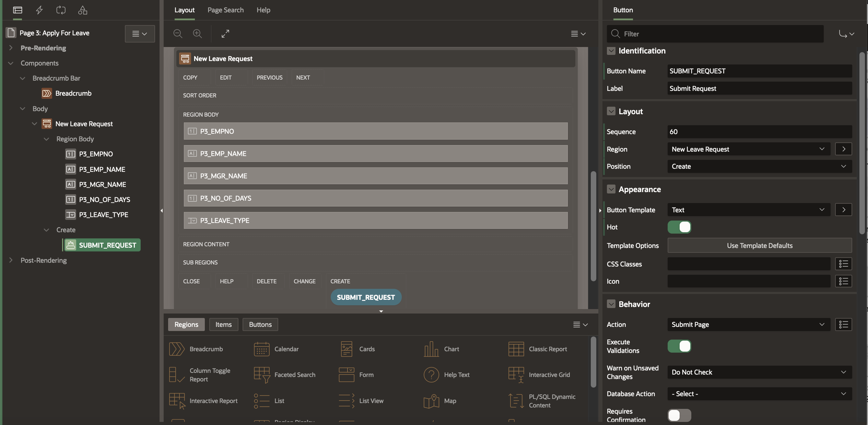Disable the Execute Validations switch
This screenshot has height=425, width=868.
pyautogui.click(x=679, y=346)
